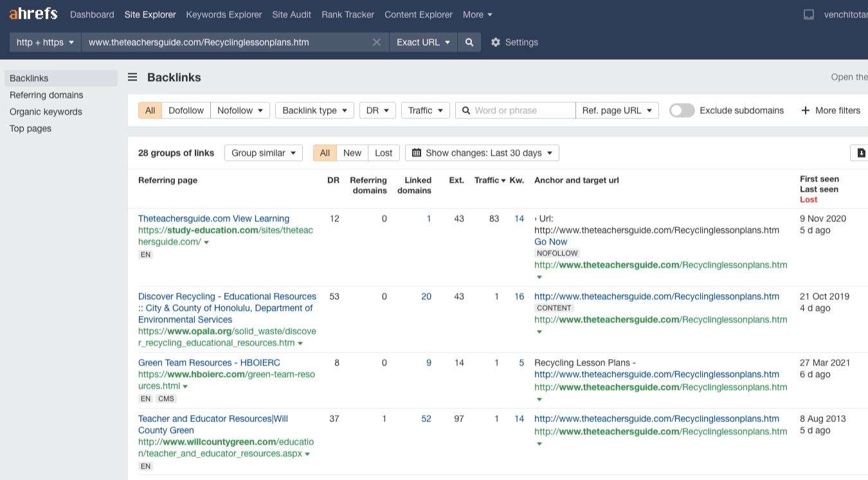
Task: Sort by the Kw. column header
Action: point(517,180)
